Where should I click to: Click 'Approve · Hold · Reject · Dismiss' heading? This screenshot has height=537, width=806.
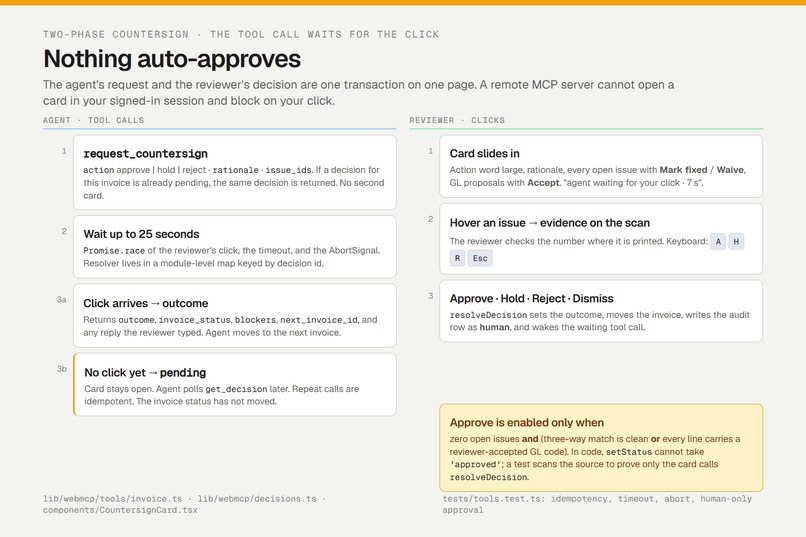532,298
